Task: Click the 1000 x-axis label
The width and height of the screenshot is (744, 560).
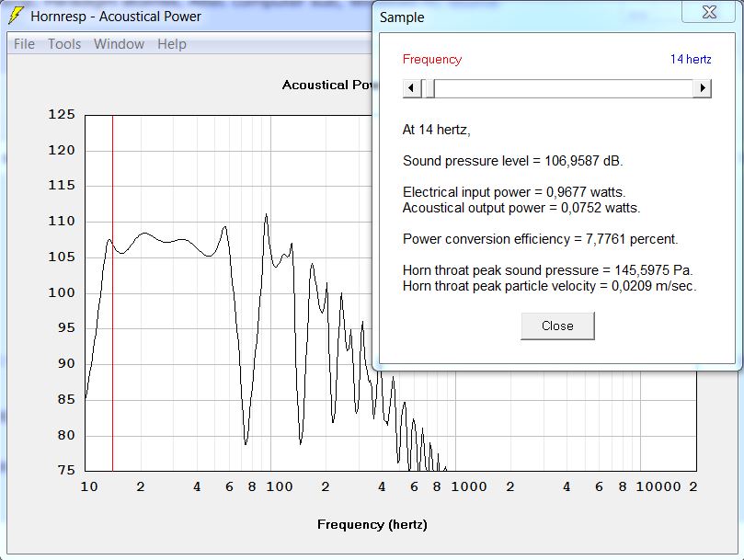Action: 469,487
